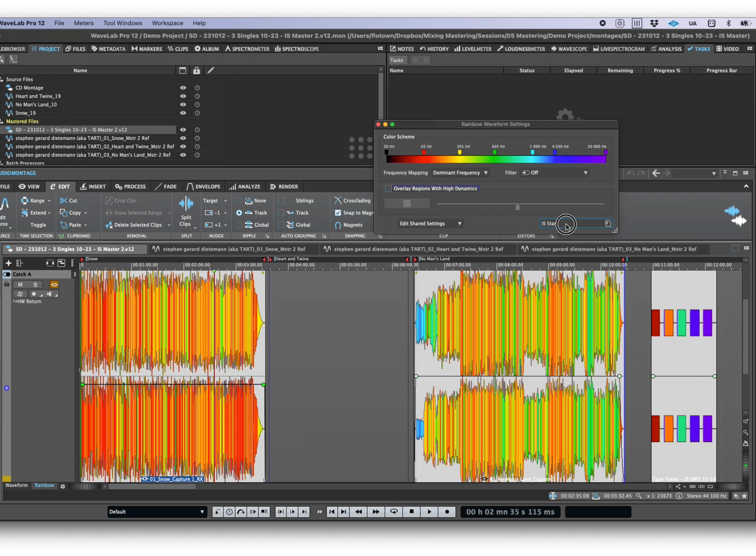
Task: Toggle visibility eye for CD Montage
Action: (x=183, y=88)
